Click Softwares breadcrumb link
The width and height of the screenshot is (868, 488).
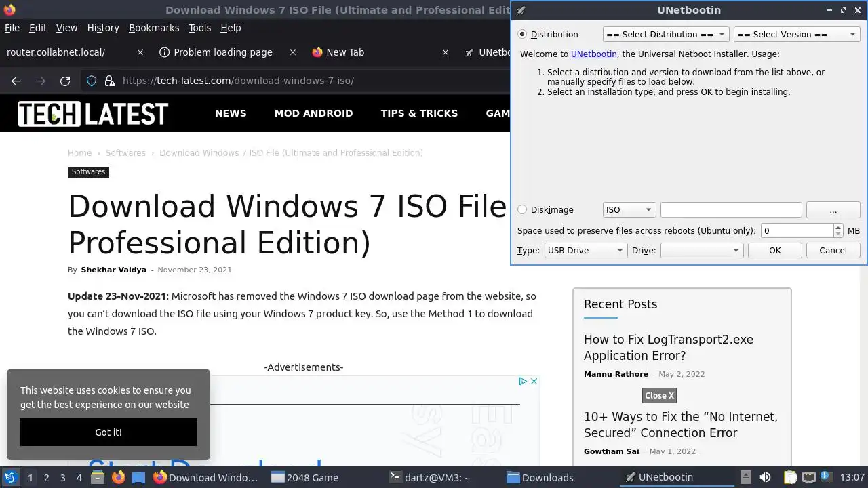125,153
